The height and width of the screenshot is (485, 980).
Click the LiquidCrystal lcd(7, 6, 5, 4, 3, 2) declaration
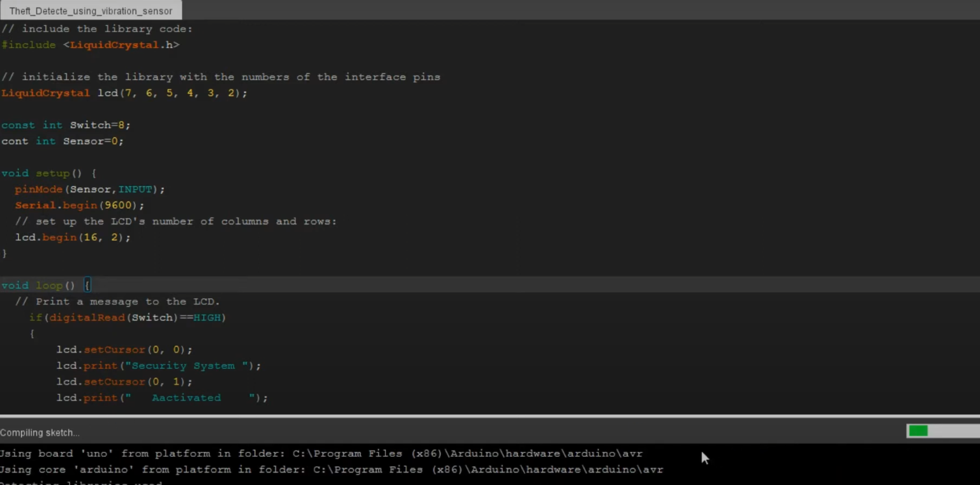pos(124,93)
